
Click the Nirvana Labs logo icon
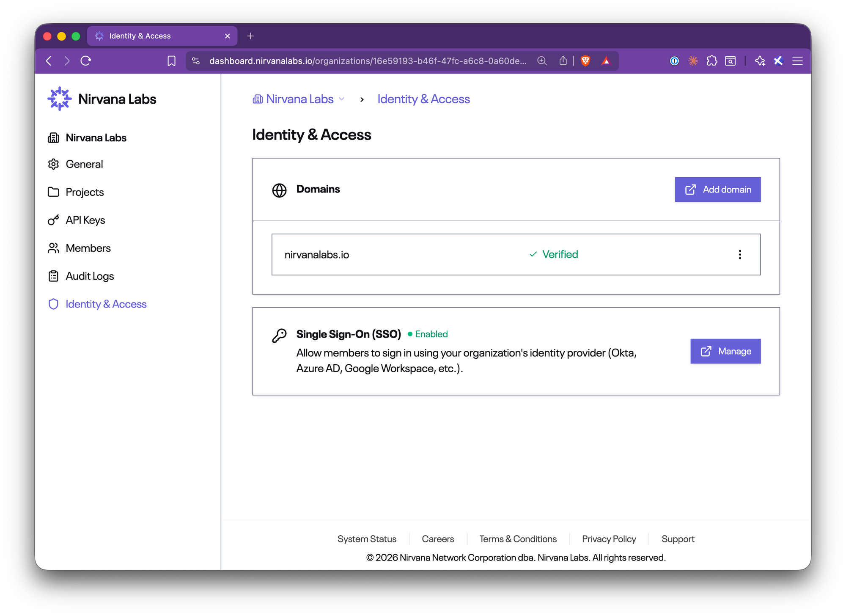59,99
